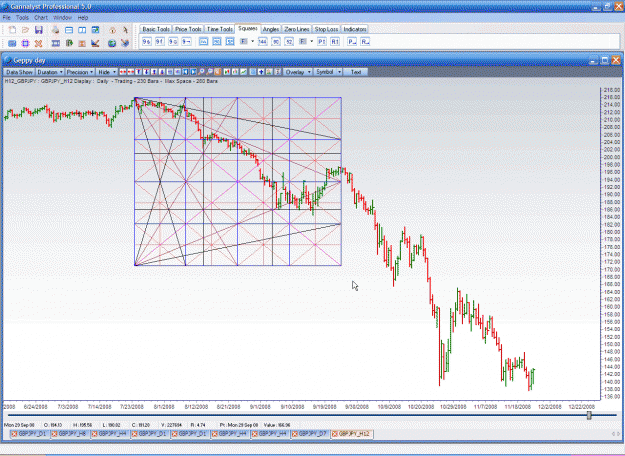
Task: Switch to the GBPJPY_H8 chart tab
Action: pos(71,434)
